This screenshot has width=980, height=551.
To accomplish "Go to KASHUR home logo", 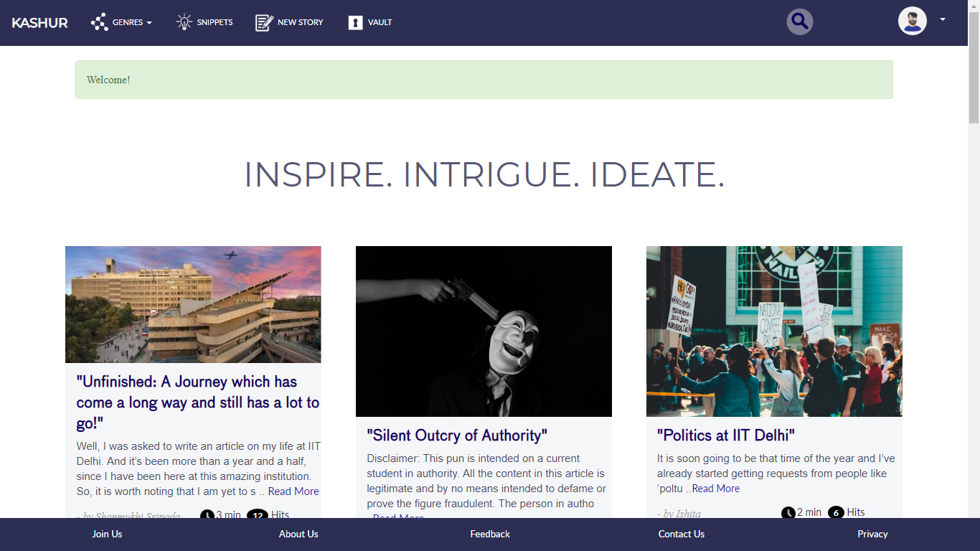I will [39, 23].
